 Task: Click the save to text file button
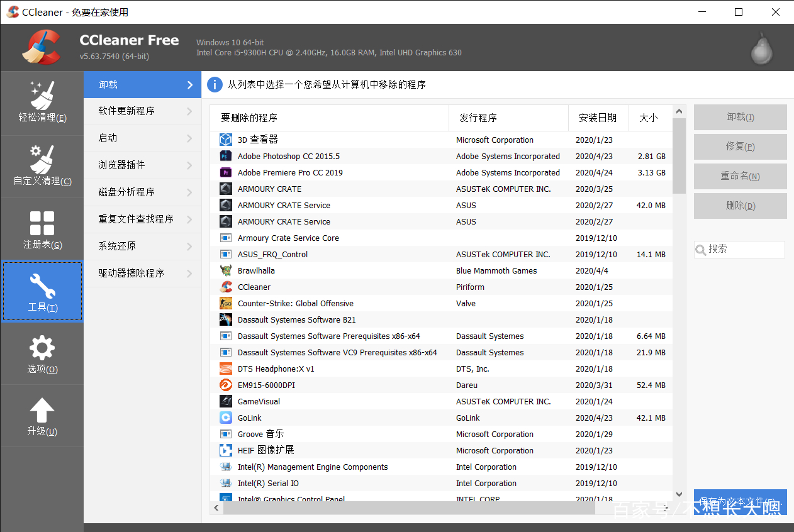pos(741,502)
